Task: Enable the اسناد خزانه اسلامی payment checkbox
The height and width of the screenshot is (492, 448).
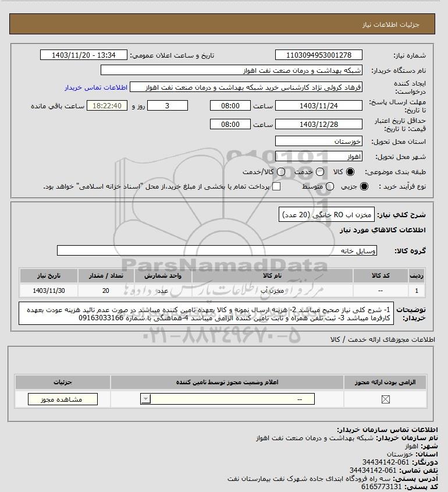Action: tap(276, 186)
